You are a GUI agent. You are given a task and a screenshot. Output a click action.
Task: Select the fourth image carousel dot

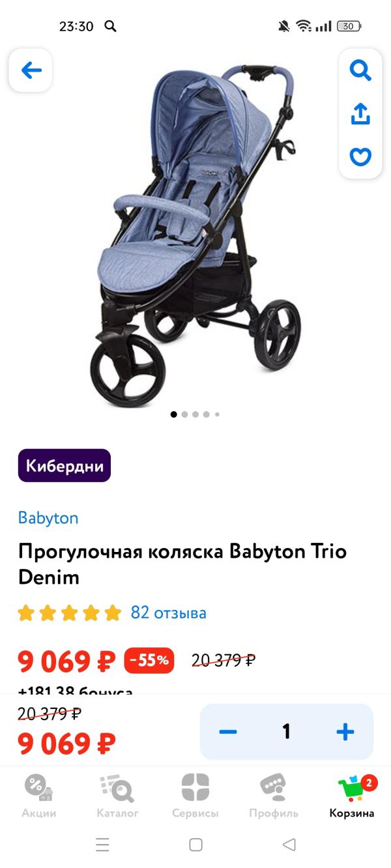[207, 414]
